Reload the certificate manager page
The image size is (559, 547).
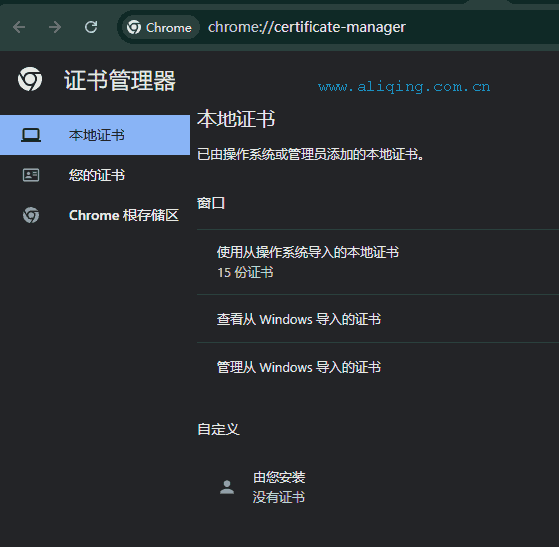click(x=91, y=27)
